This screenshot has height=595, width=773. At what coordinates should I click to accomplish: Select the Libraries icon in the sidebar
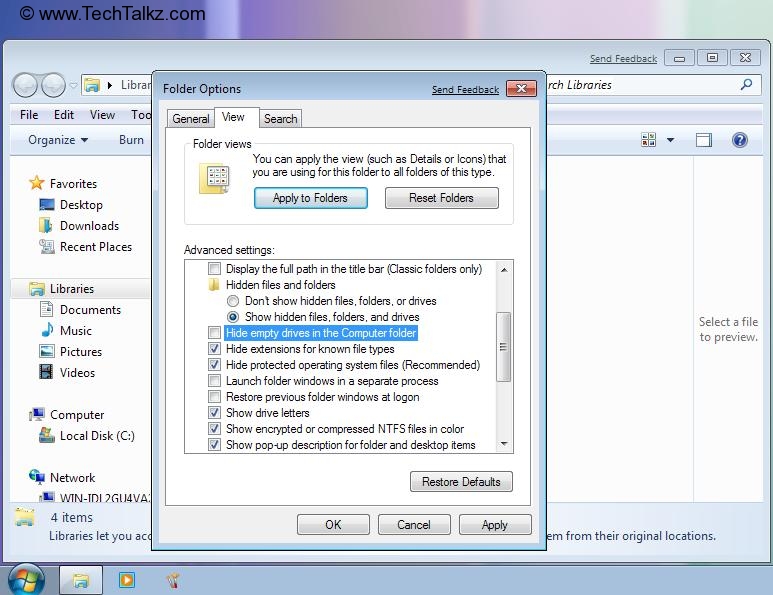tap(36, 289)
